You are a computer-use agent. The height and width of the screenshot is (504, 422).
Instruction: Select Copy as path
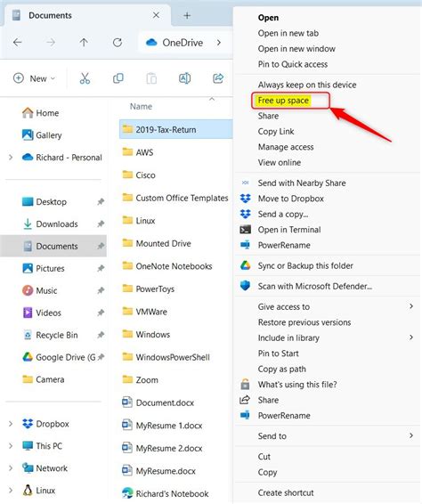point(282,369)
